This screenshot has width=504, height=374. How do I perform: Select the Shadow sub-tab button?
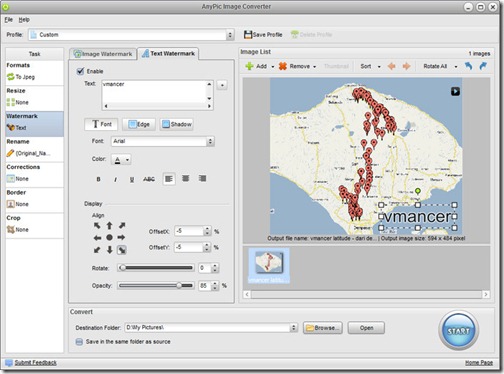coord(176,124)
